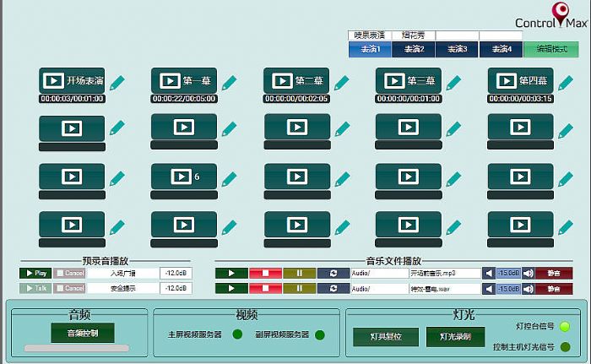Screen dimensions: 591x364
Task: Decrease volume of 特效-雷电.wav
Action: point(489,289)
